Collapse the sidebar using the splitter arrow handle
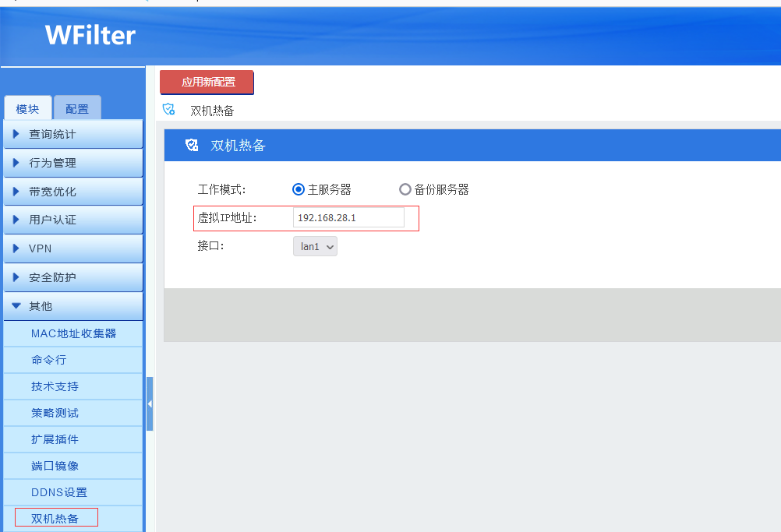The width and height of the screenshot is (781, 532). coord(150,404)
